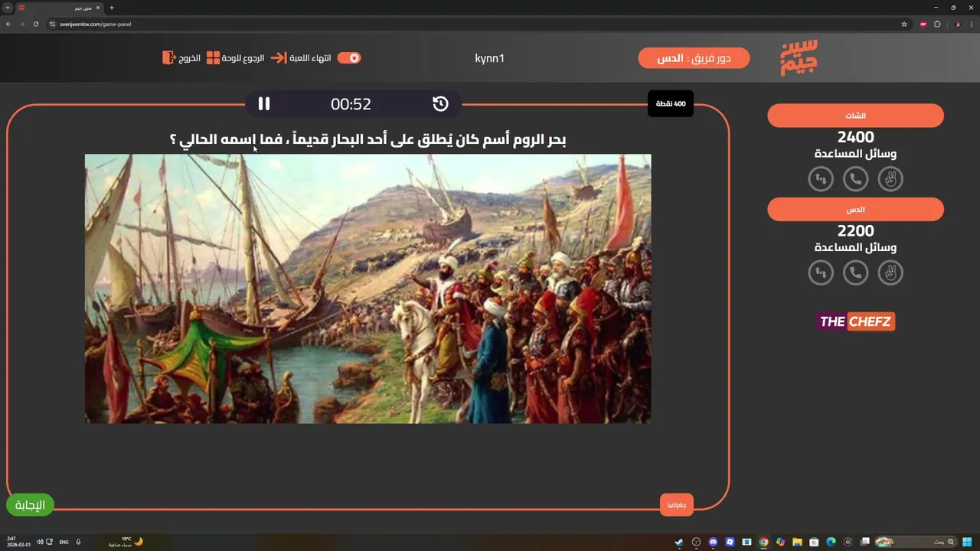Screen dimensions: 980x551
Task: Use the الشات team's swap helper icon
Action: pyautogui.click(x=821, y=179)
